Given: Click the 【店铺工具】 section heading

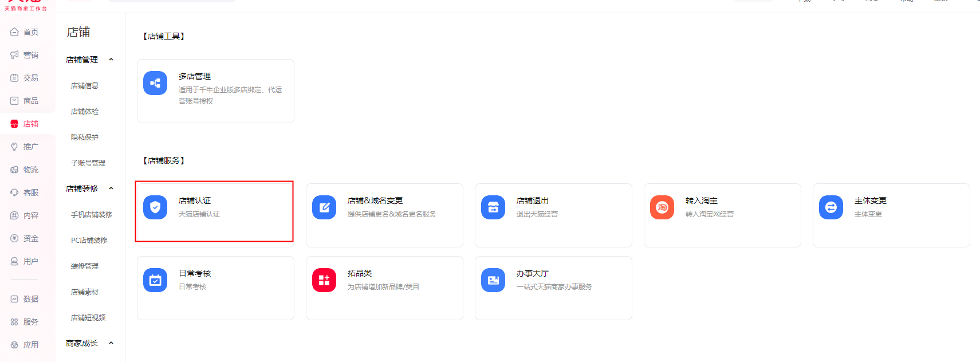Looking at the screenshot, I should pos(163,36).
